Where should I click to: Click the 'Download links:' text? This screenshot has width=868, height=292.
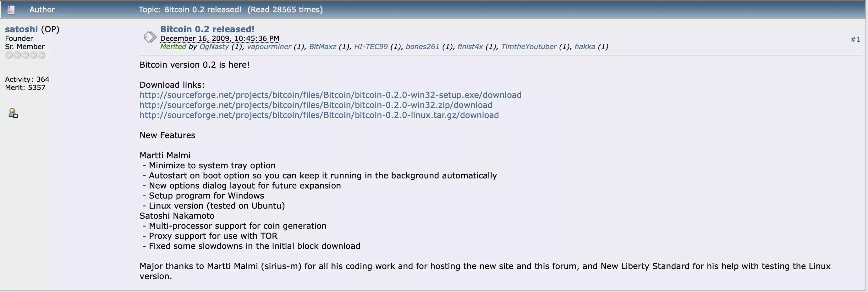click(172, 85)
